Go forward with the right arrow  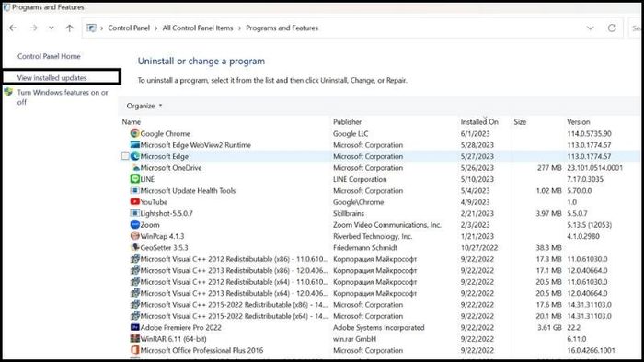34,28
